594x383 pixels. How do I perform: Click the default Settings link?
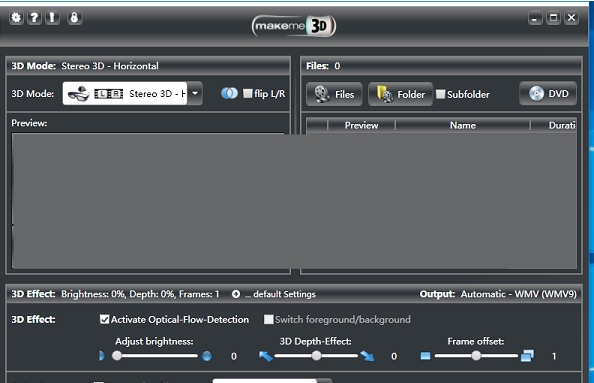click(280, 294)
